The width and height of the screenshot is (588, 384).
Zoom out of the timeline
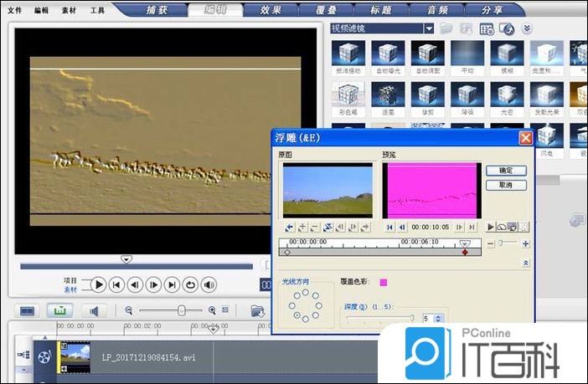[x=129, y=310]
